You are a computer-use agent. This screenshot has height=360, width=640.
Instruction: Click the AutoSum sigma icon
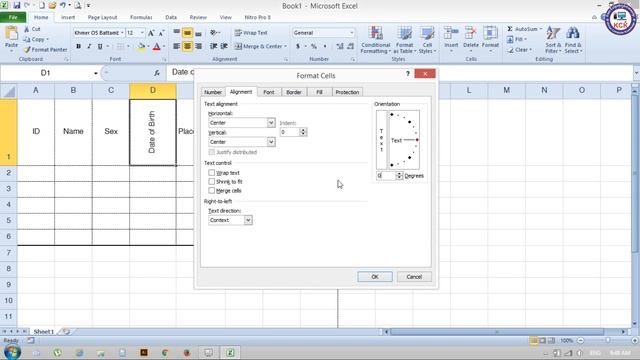(x=510, y=29)
